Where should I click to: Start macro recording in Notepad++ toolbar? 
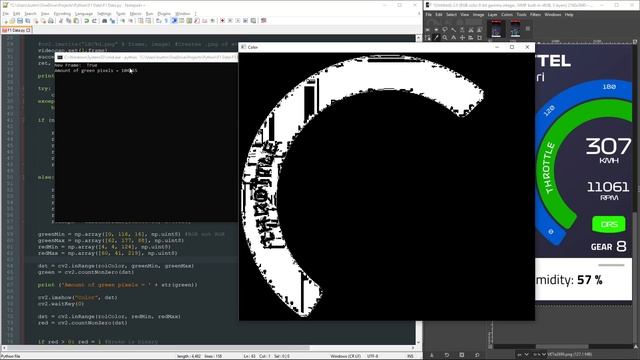click(x=222, y=21)
